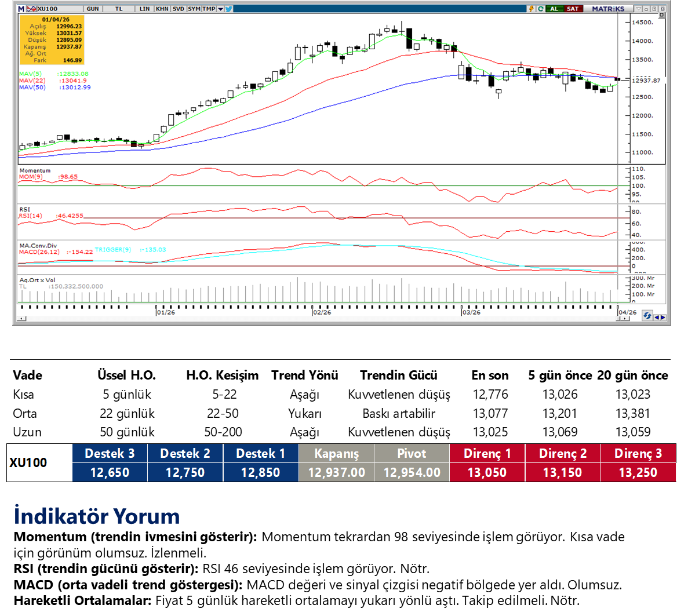The height and width of the screenshot is (616, 677).
Task: Open the triangle window menu near MATRIKS
Action: (639, 9)
